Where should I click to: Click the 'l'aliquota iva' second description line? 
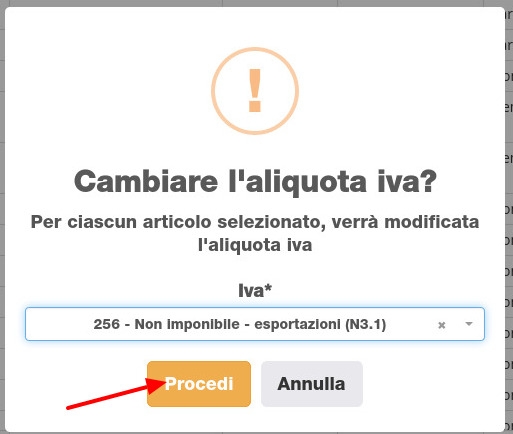(255, 245)
